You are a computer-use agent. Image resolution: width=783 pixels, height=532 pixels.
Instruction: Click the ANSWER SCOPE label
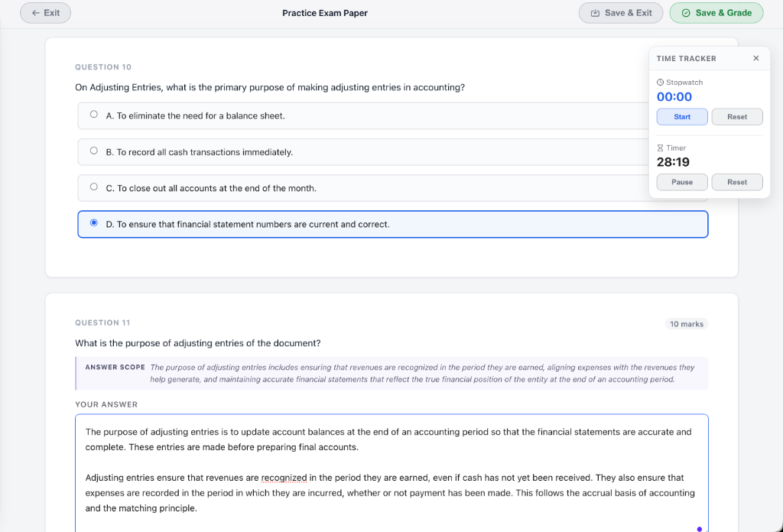[115, 368]
